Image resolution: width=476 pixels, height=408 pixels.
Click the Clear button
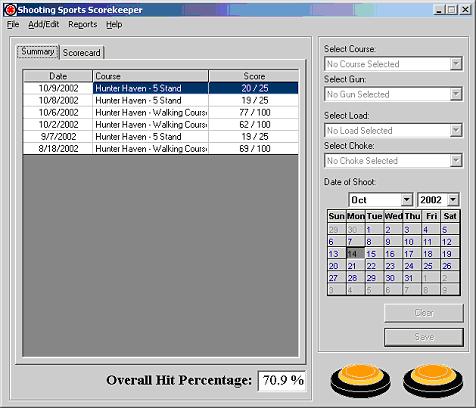point(424,313)
